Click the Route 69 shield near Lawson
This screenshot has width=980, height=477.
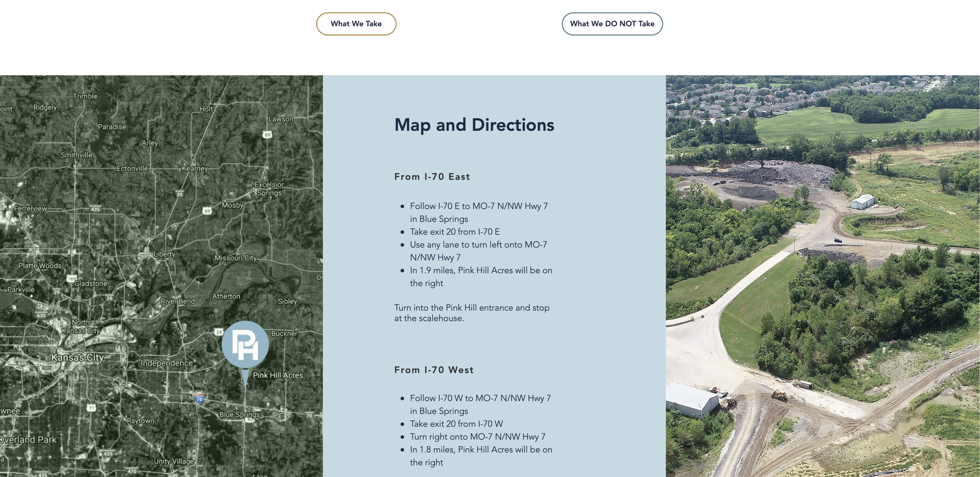267,134
